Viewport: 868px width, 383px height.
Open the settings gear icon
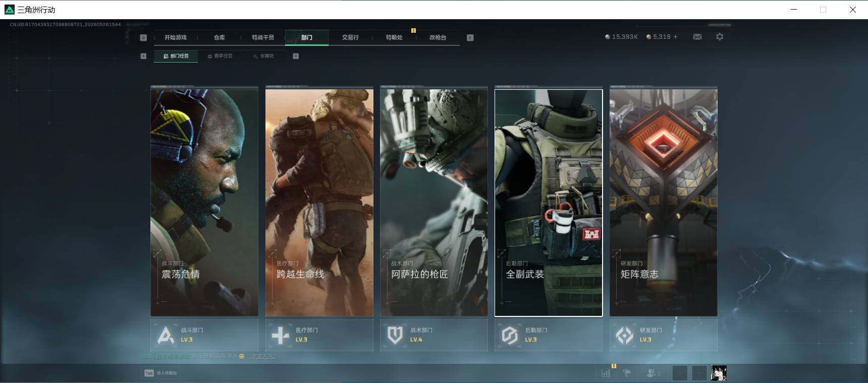tap(720, 37)
